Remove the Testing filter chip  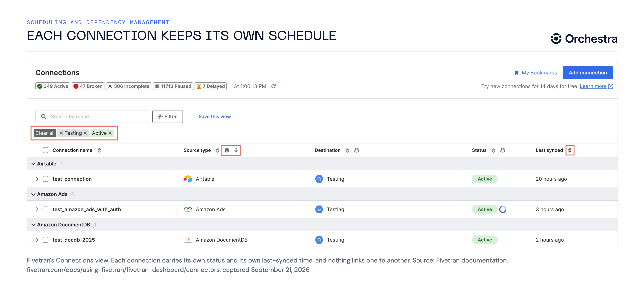click(85, 133)
